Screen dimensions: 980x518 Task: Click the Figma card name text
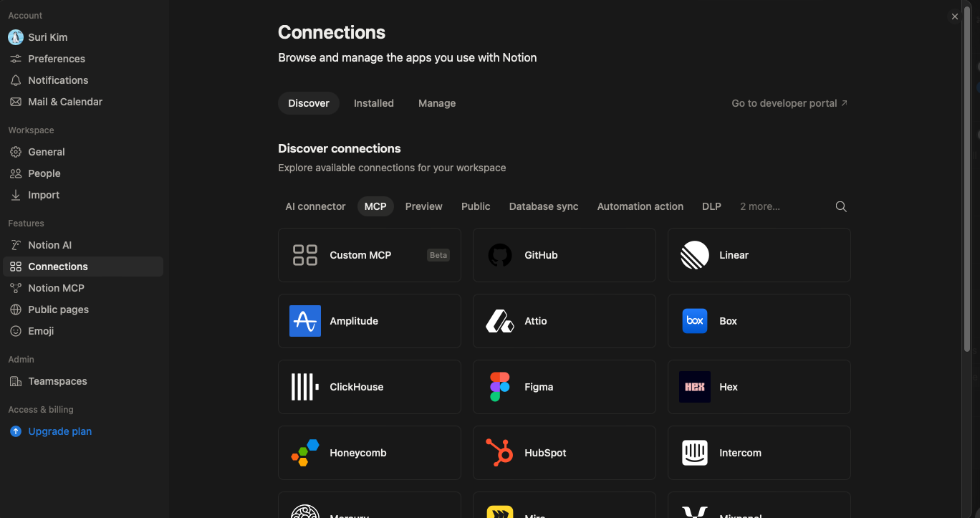(x=539, y=387)
